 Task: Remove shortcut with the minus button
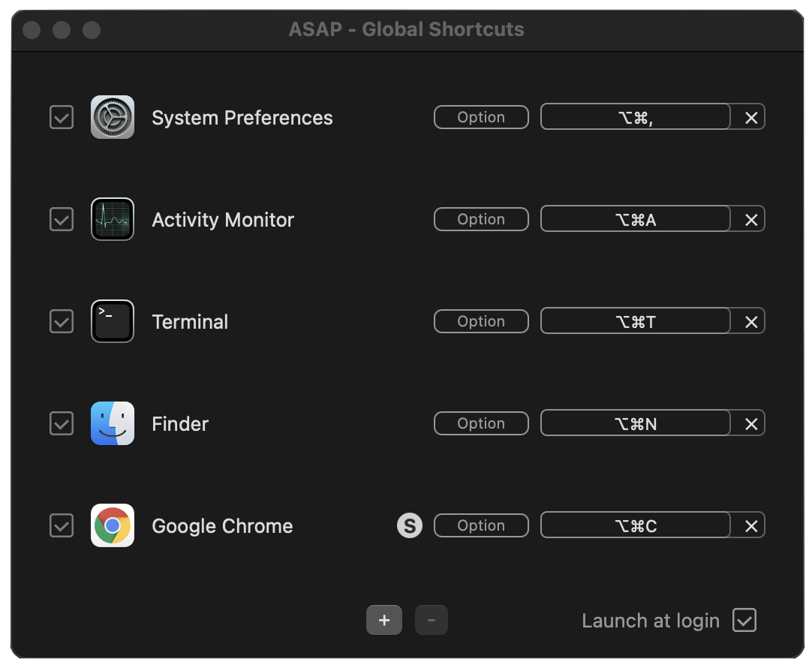coord(432,620)
